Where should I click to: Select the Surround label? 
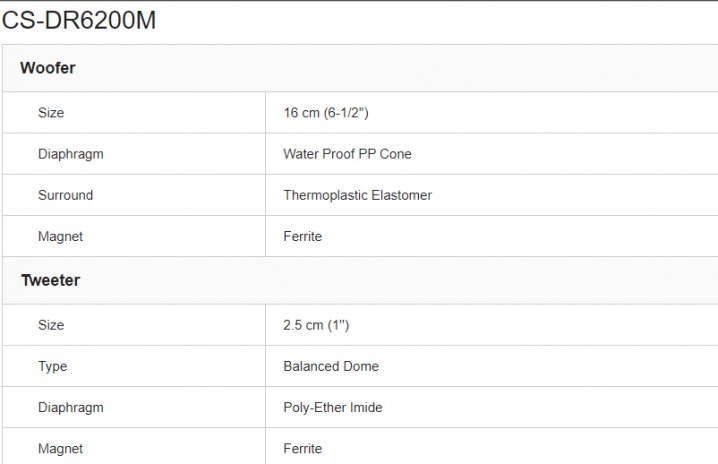point(65,195)
